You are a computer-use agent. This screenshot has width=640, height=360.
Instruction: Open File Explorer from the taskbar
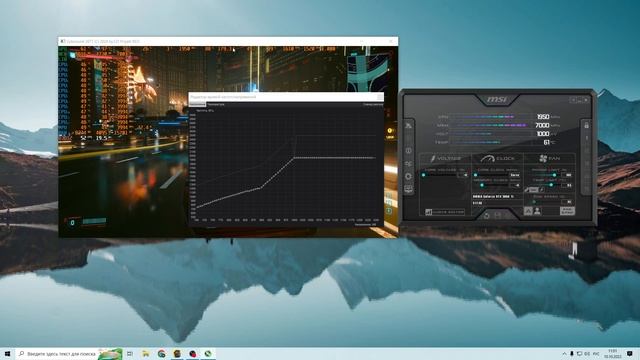click(x=146, y=353)
